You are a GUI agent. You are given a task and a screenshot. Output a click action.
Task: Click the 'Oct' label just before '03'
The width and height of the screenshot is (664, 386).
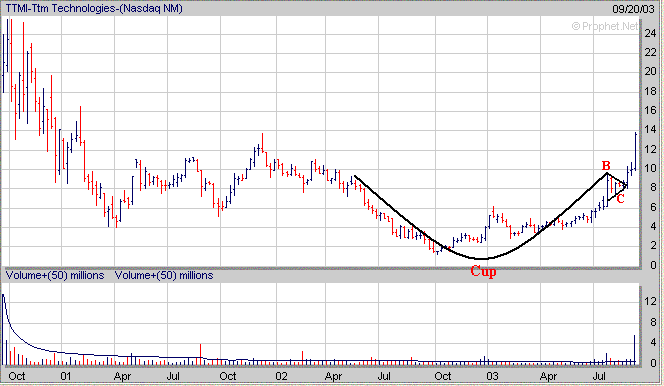coord(443,376)
